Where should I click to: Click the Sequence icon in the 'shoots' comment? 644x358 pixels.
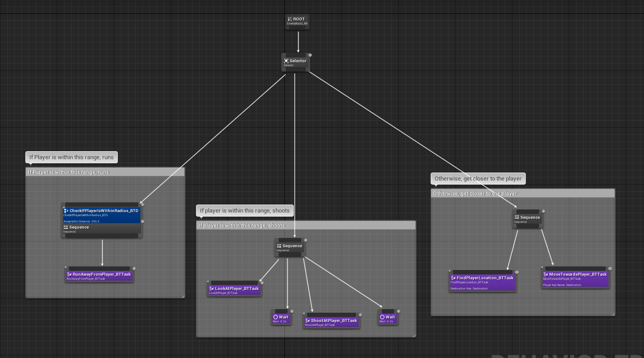pyautogui.click(x=279, y=246)
